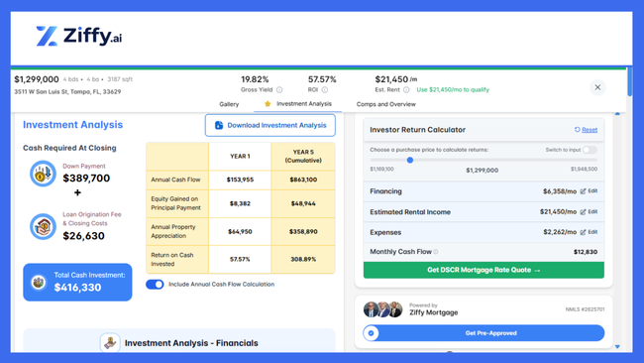Click the pencil icon beside Financing Edit
Image resolution: width=644 pixels, height=363 pixels.
click(583, 191)
